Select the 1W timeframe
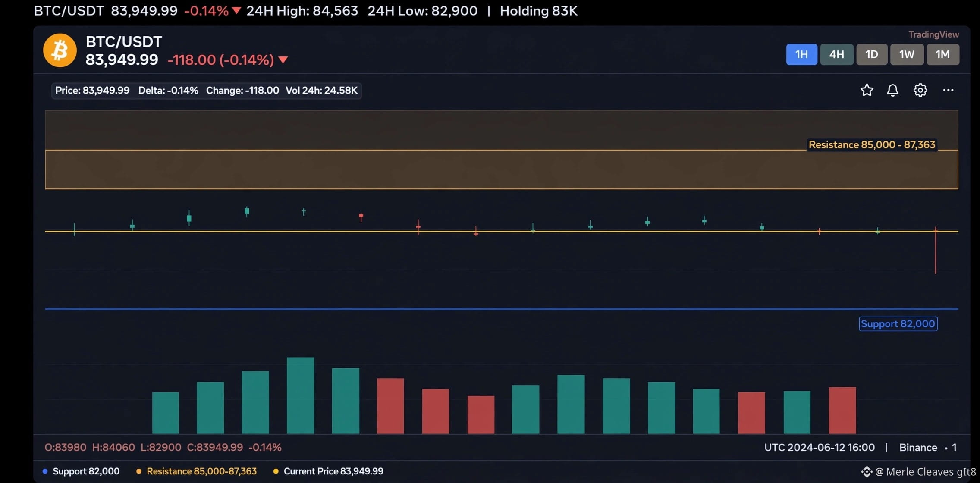This screenshot has width=980, height=483. tap(907, 54)
